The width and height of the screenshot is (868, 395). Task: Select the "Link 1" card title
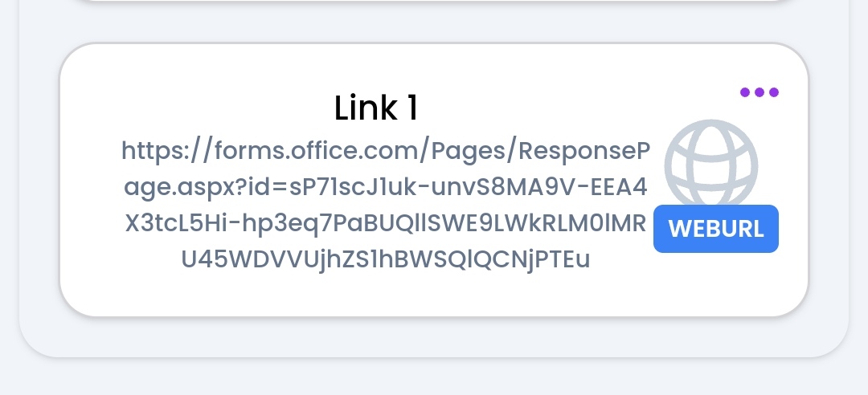[x=376, y=108]
